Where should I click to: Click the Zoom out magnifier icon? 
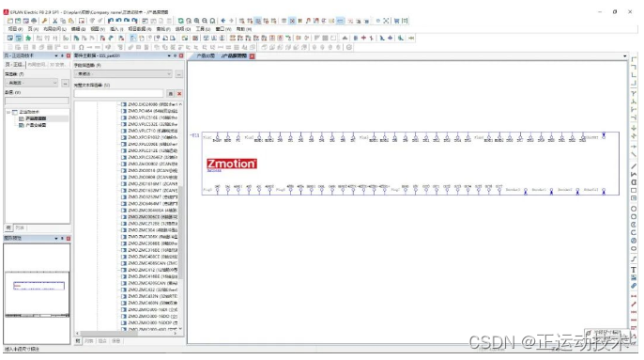[205, 21]
